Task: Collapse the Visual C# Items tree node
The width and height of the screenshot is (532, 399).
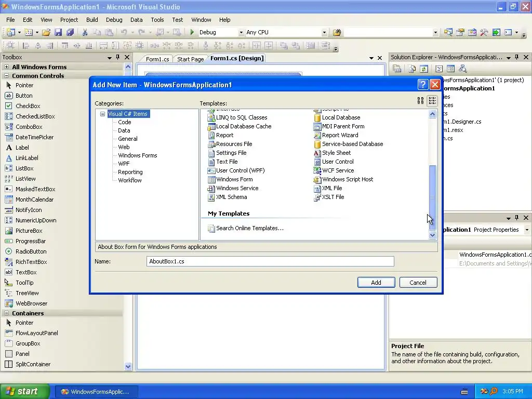Action: click(102, 114)
